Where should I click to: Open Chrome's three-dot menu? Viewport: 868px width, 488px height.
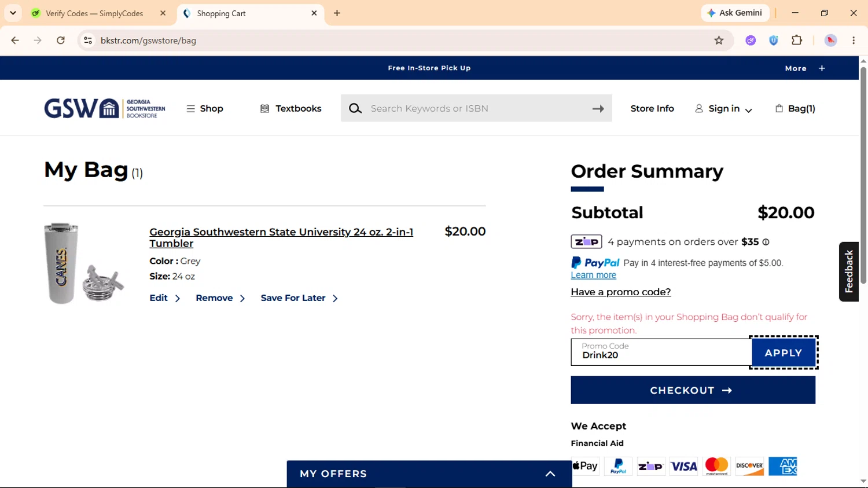pyautogui.click(x=854, y=41)
